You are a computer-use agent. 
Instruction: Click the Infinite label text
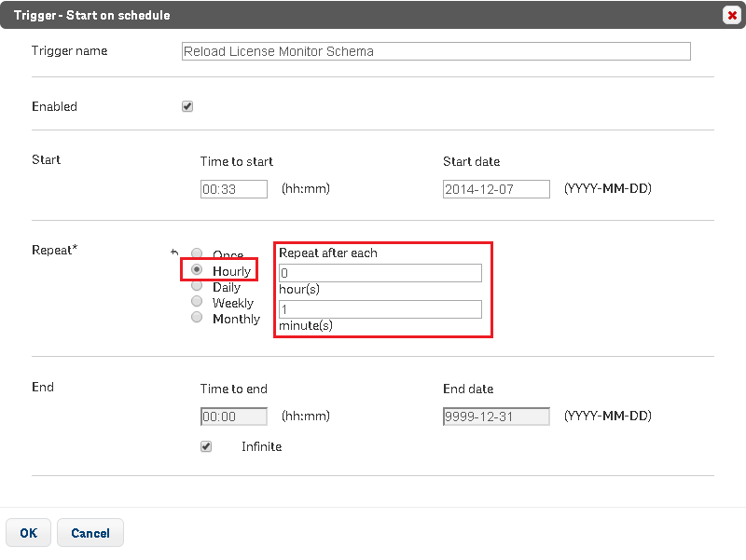tap(261, 447)
